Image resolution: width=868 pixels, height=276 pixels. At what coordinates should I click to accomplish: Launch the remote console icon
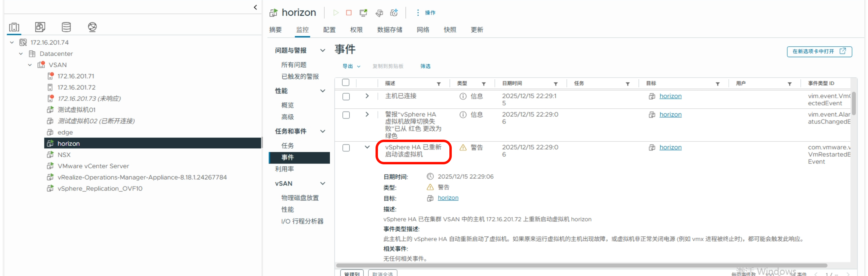tap(363, 13)
